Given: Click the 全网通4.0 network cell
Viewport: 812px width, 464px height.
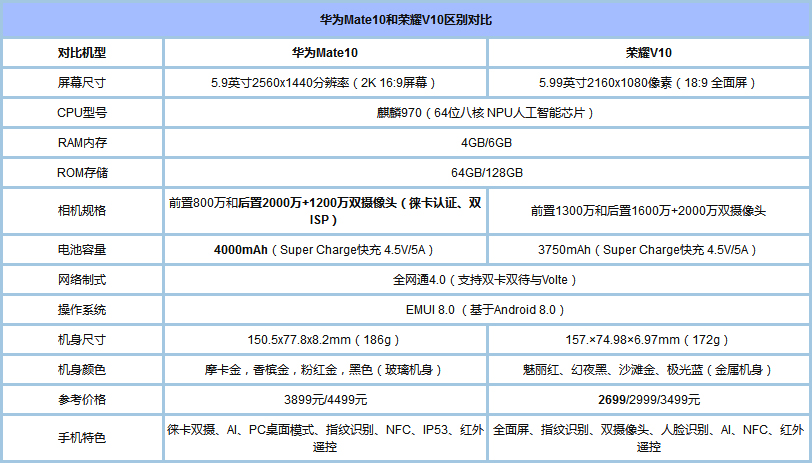Looking at the screenshot, I should click(x=487, y=280).
